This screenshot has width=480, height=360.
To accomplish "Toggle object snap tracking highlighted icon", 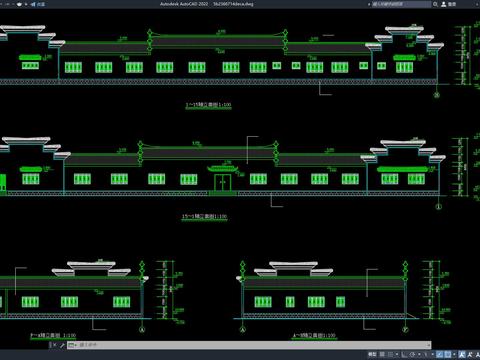I will click(x=439, y=354).
